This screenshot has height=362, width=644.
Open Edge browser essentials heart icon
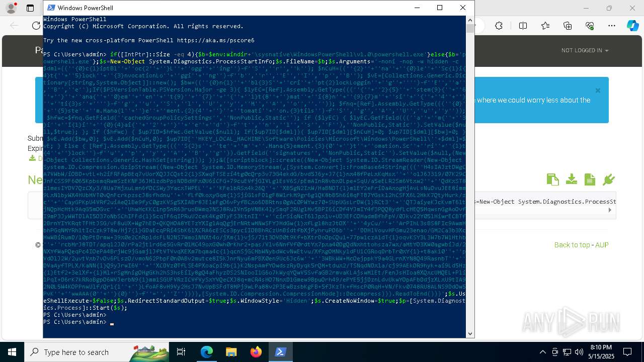[x=590, y=26]
